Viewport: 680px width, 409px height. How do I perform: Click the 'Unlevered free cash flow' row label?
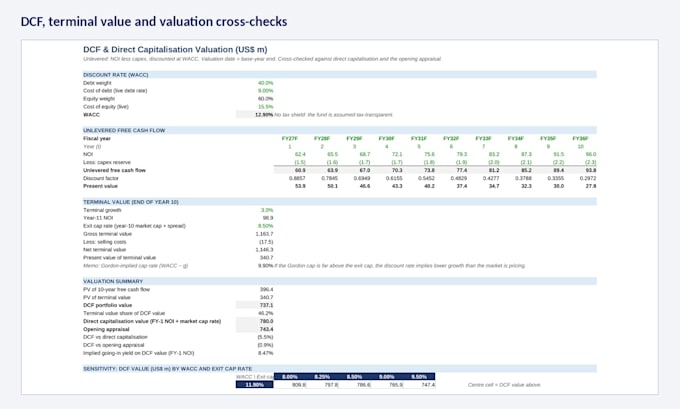[114, 170]
